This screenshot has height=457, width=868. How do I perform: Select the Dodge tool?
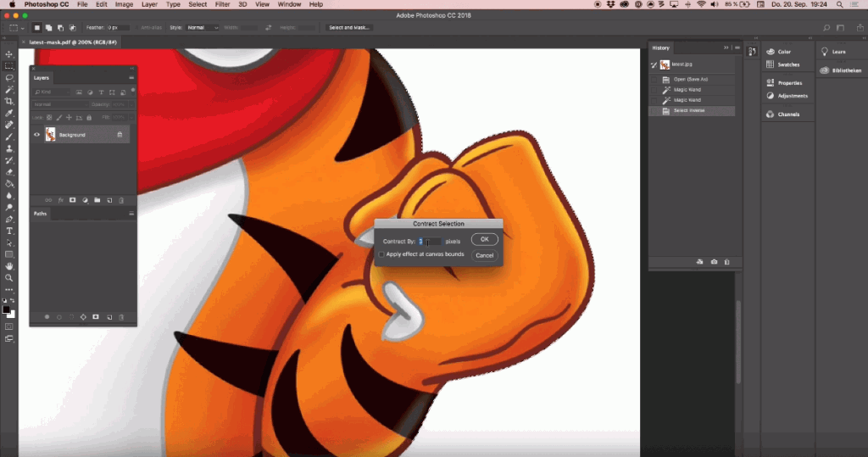point(8,207)
